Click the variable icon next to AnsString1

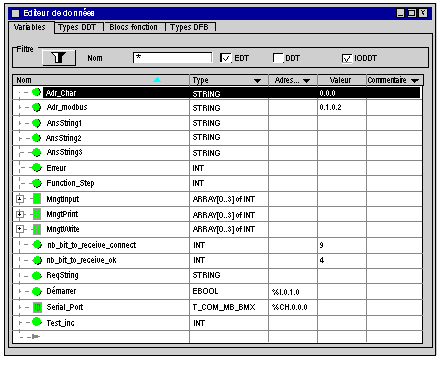click(36, 123)
